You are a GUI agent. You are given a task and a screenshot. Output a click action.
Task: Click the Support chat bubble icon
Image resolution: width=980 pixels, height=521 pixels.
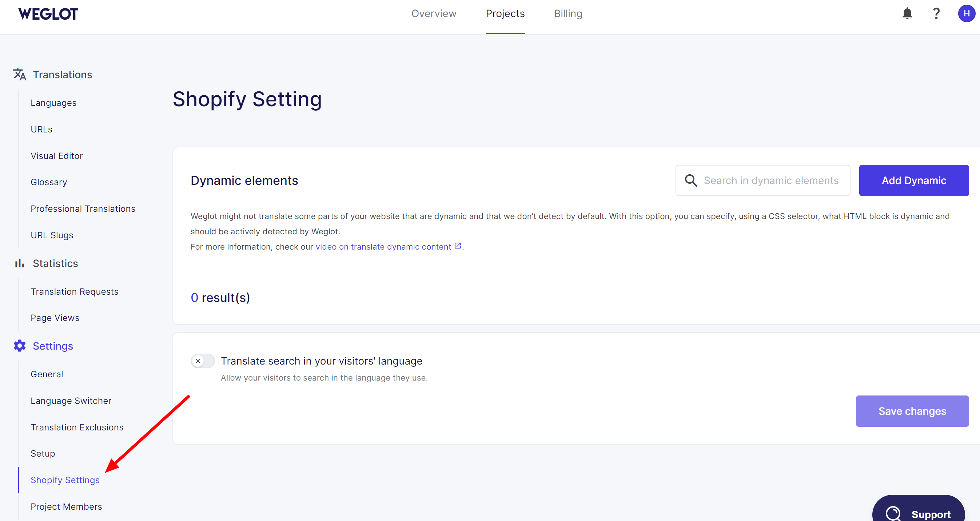[893, 513]
